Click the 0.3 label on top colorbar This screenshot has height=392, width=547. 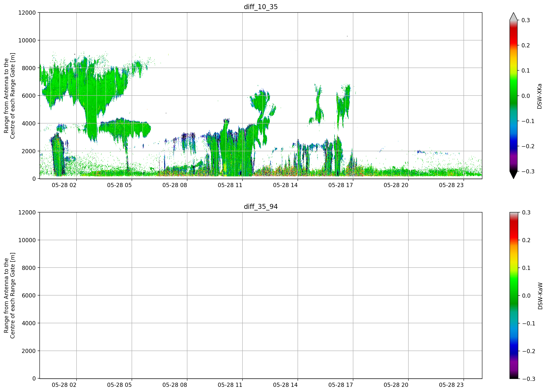(x=526, y=20)
